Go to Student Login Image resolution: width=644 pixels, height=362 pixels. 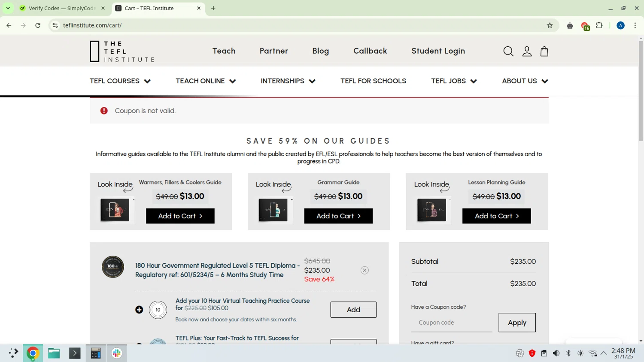pyautogui.click(x=438, y=51)
